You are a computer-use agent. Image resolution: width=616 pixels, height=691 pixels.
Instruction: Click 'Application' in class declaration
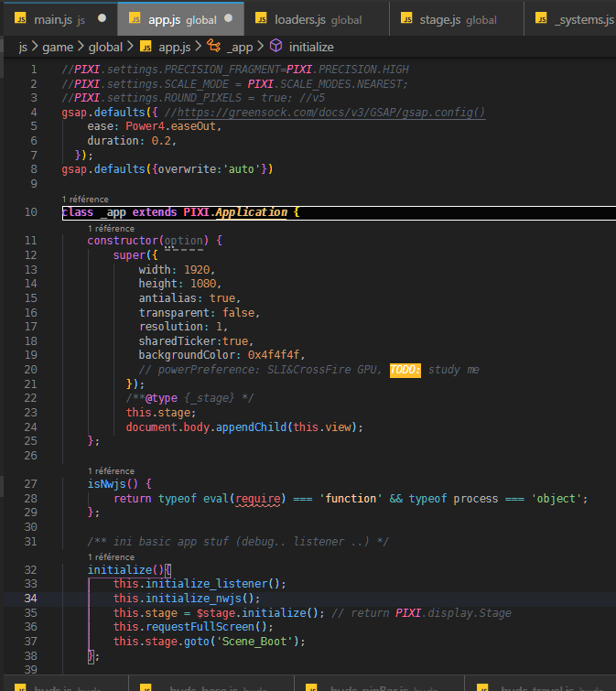[251, 212]
